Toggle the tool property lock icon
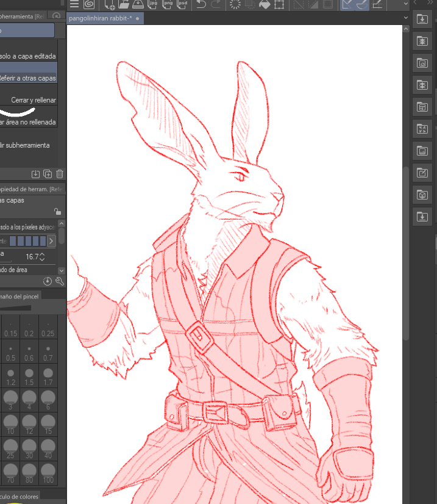The height and width of the screenshot is (504, 437). 57,212
